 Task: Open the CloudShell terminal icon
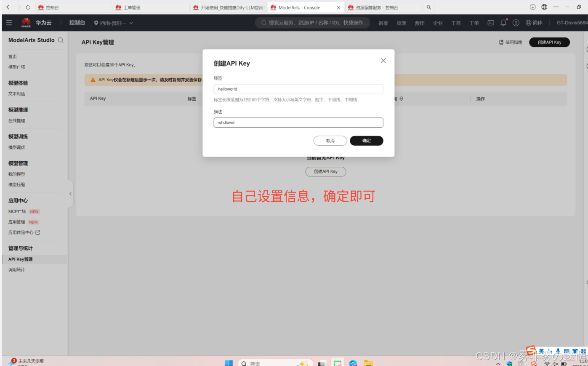[x=491, y=23]
